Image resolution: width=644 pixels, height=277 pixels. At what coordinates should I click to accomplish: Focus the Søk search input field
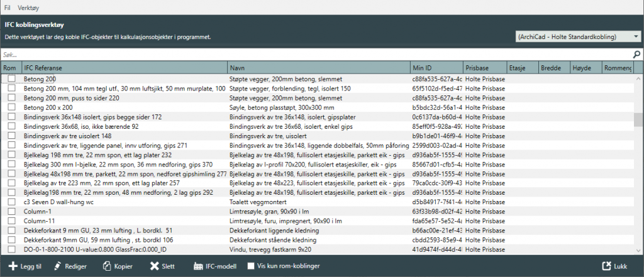point(314,55)
